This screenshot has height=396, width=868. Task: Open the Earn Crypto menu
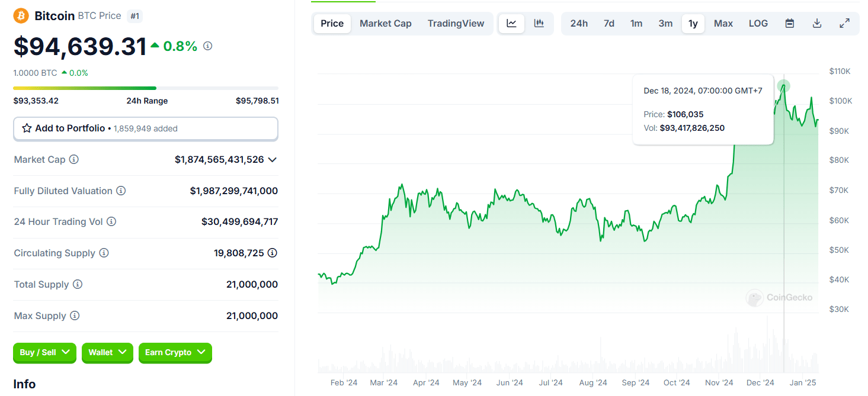pyautogui.click(x=175, y=353)
